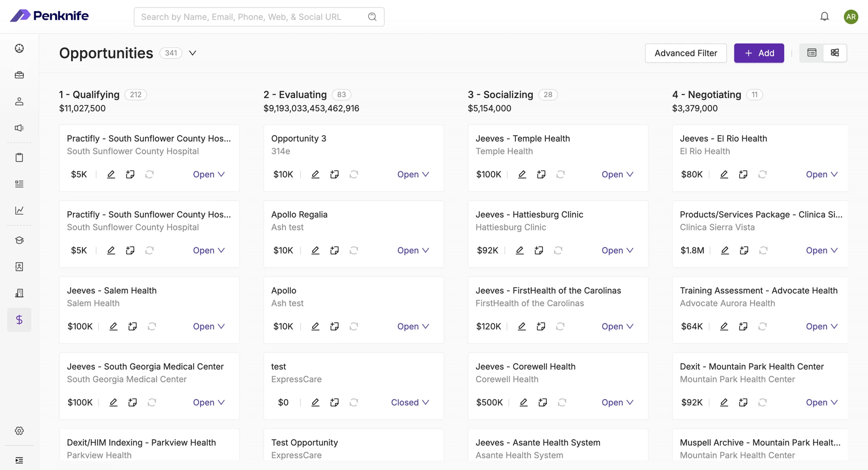Focus the name, email, phone search field
The height and width of the screenshot is (470, 868).
pyautogui.click(x=259, y=17)
